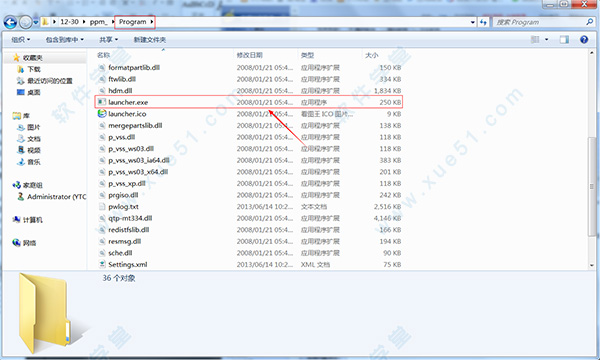Sort by the 大小 column header
This screenshot has width=600, height=360.
point(372,55)
